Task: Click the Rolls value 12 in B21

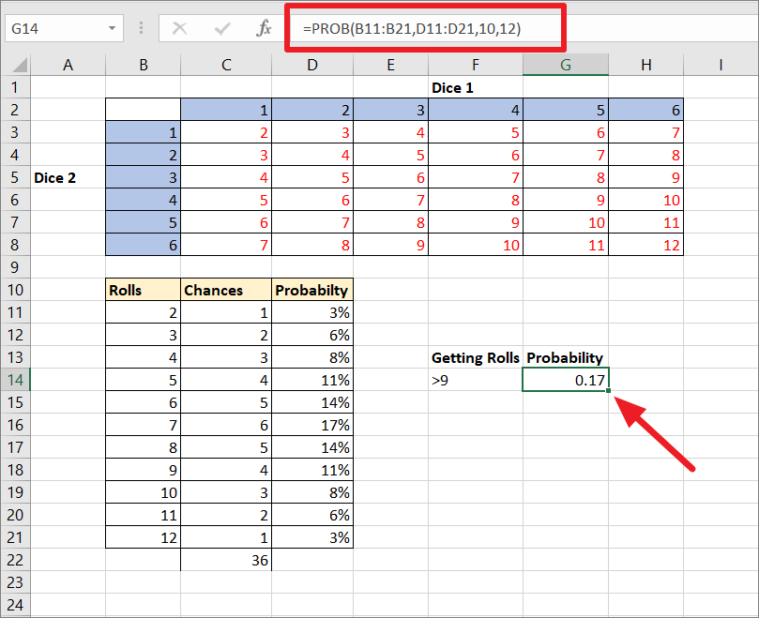Action: tap(143, 538)
